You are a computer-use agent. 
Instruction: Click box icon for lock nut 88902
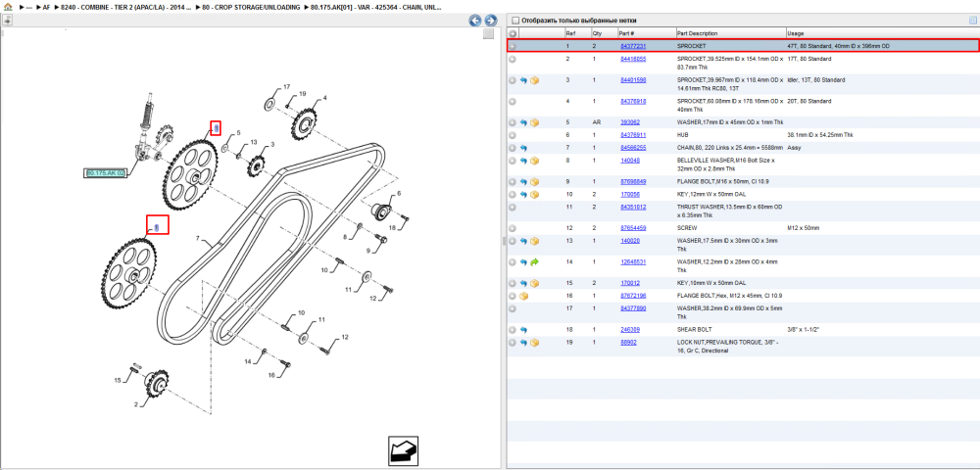[x=534, y=343]
